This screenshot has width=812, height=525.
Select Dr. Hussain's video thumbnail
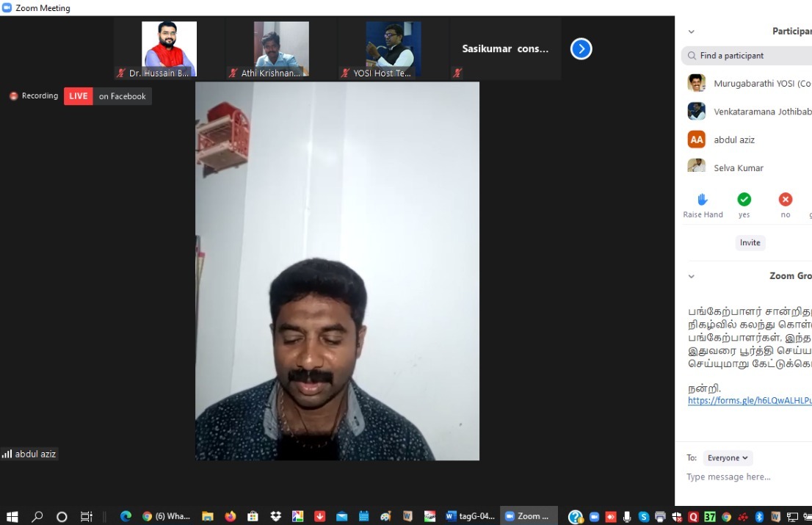(x=169, y=49)
